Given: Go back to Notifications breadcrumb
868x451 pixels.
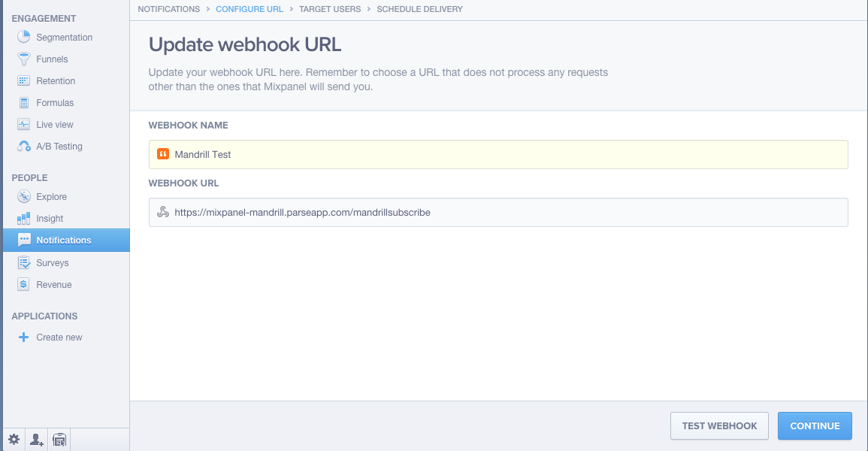Looking at the screenshot, I should [169, 9].
